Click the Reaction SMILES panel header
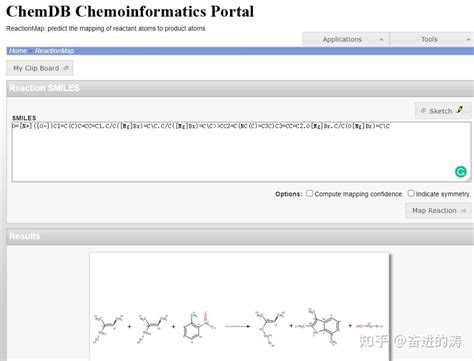This screenshot has width=474, height=361. pyautogui.click(x=240, y=88)
